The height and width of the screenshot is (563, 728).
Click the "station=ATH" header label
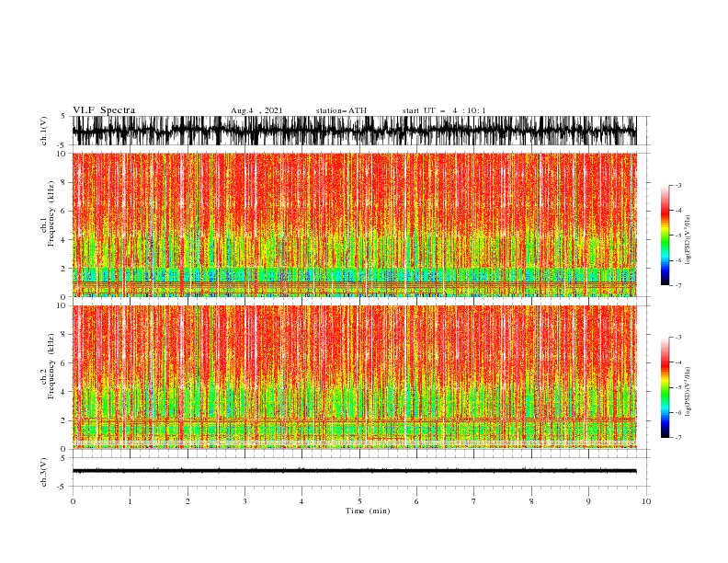341,110
